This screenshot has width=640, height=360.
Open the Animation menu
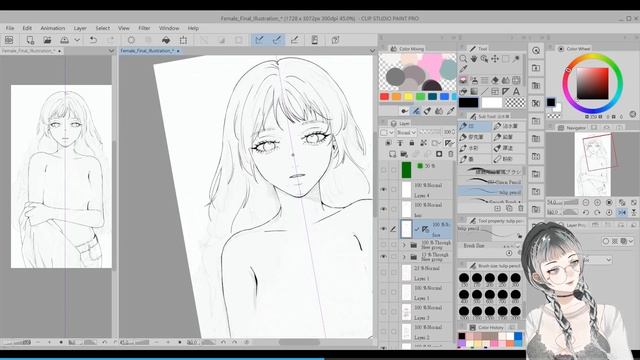tap(53, 28)
